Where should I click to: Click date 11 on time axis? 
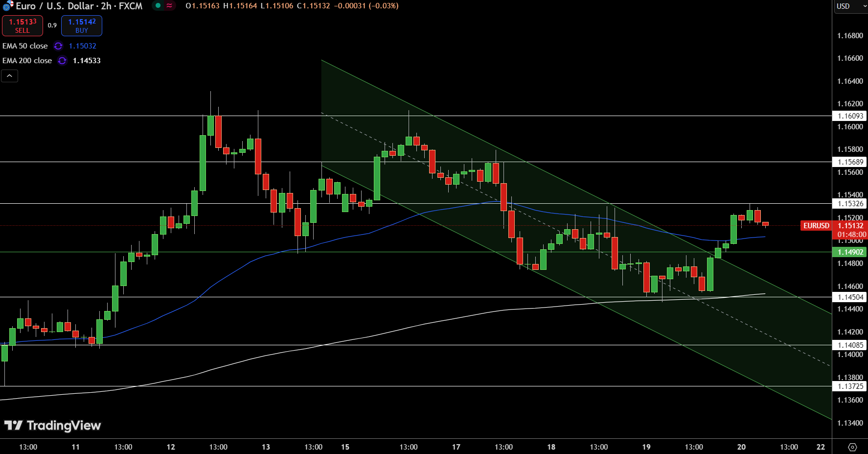pyautogui.click(x=75, y=447)
